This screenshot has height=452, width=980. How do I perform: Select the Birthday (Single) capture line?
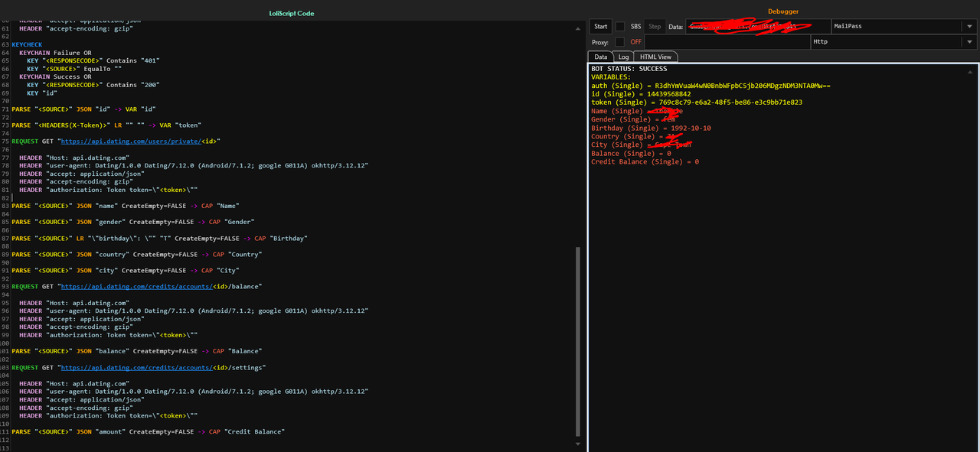click(x=651, y=128)
